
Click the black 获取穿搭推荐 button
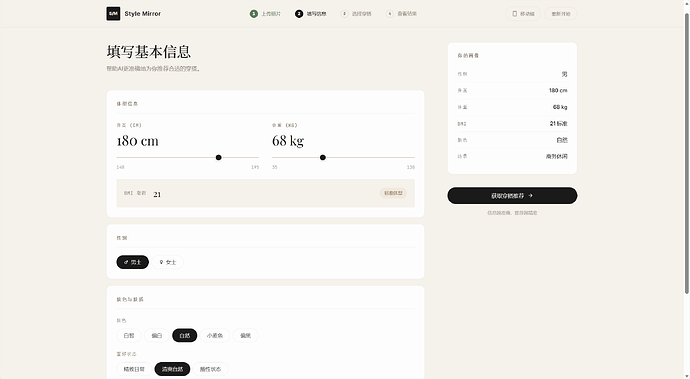tap(512, 195)
